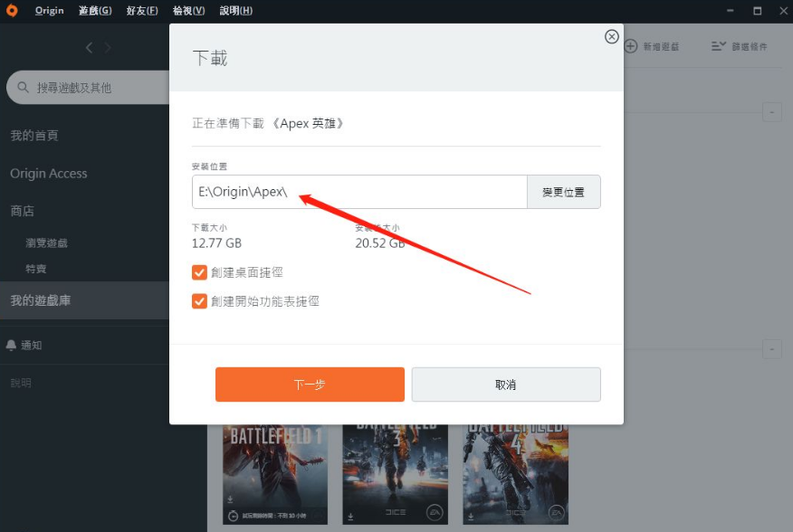Maximize the Origin window
The height and width of the screenshot is (532, 793).
click(x=757, y=11)
